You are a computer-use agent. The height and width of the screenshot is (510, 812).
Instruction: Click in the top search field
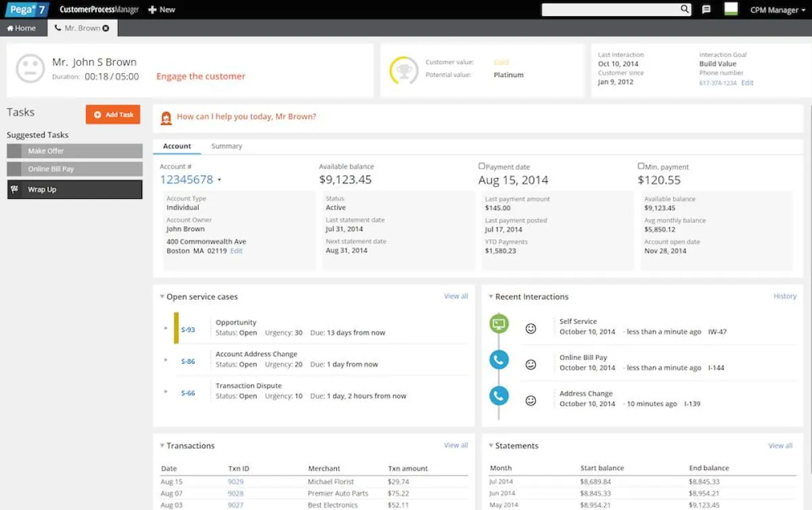coord(609,9)
